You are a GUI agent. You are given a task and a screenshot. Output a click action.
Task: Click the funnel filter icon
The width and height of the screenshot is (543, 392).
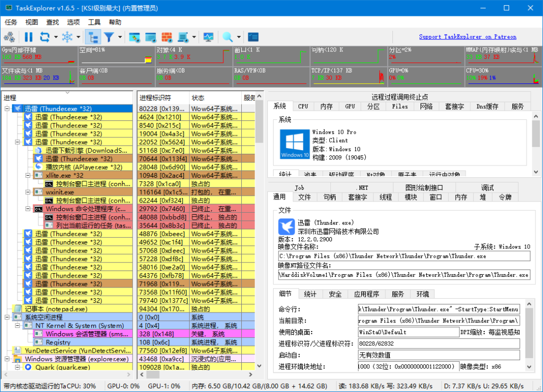coord(109,37)
